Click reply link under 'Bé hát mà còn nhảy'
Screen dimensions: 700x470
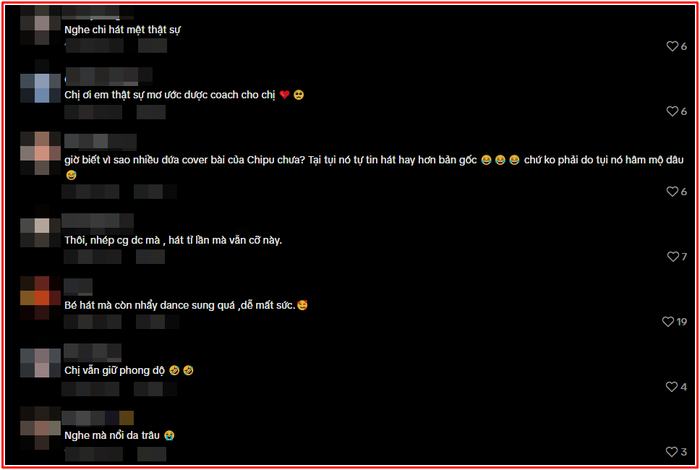[157, 322]
